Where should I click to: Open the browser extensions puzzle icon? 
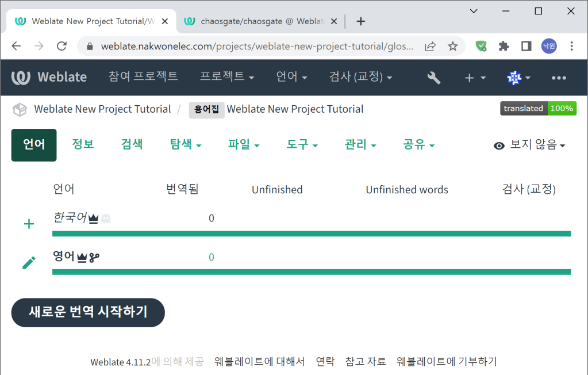pos(504,46)
